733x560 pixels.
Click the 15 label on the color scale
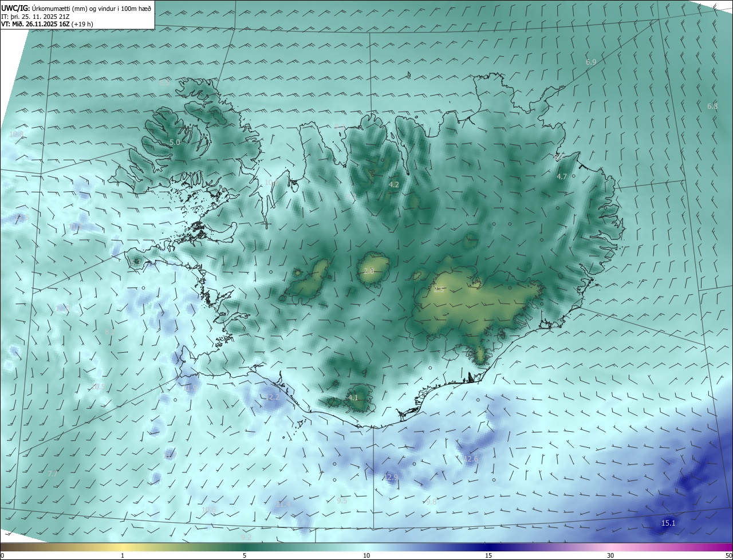pyautogui.click(x=488, y=555)
